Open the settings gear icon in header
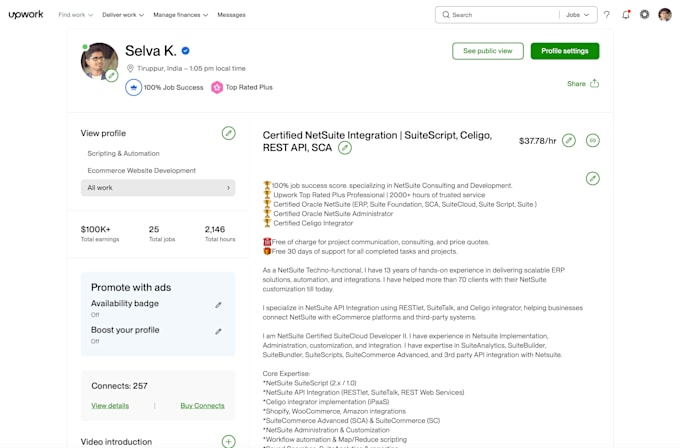 tap(644, 15)
